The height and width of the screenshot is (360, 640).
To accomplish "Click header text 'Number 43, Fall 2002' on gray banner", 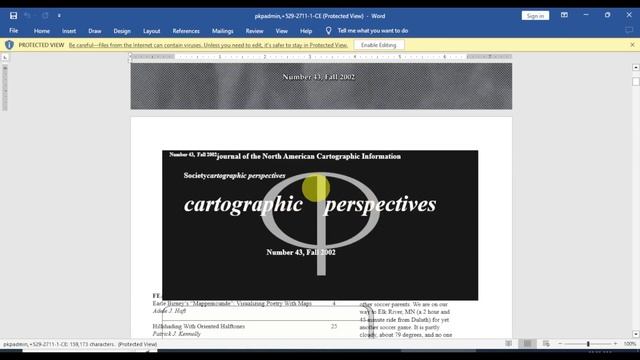I will tap(318, 77).
